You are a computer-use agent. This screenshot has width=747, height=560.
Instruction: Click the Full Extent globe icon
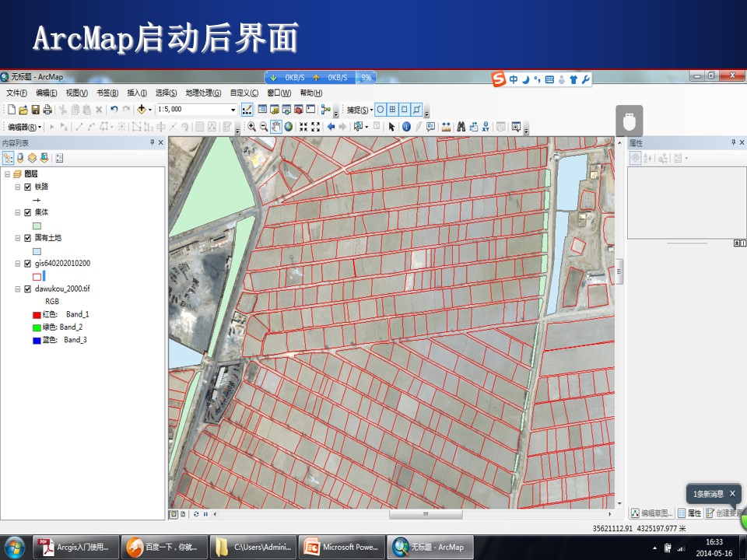289,127
